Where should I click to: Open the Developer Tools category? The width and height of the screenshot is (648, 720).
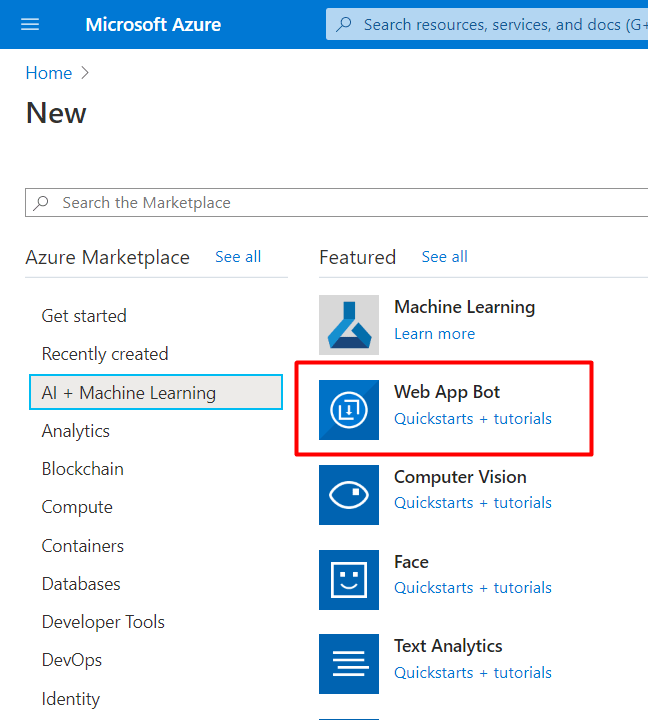[103, 622]
